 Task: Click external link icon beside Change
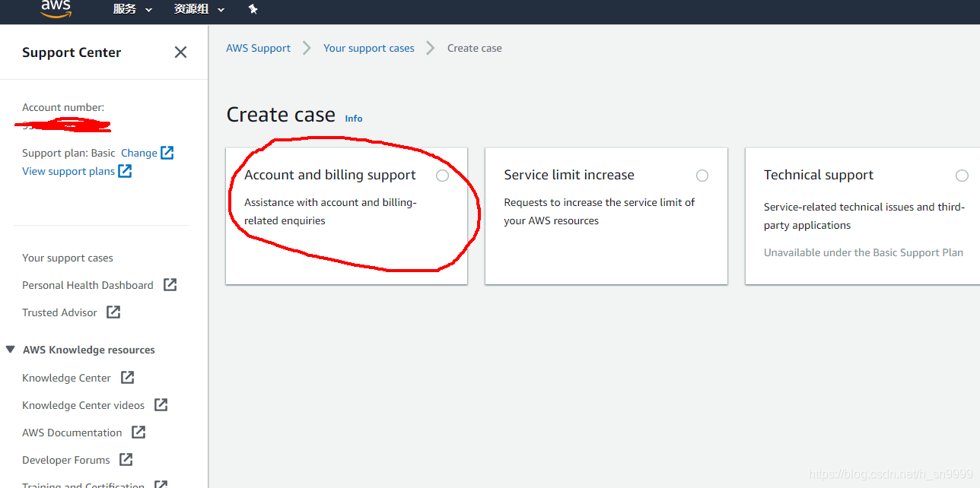click(167, 153)
